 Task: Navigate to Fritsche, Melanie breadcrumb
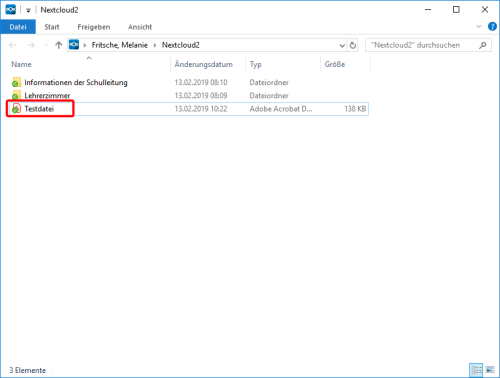(x=120, y=45)
